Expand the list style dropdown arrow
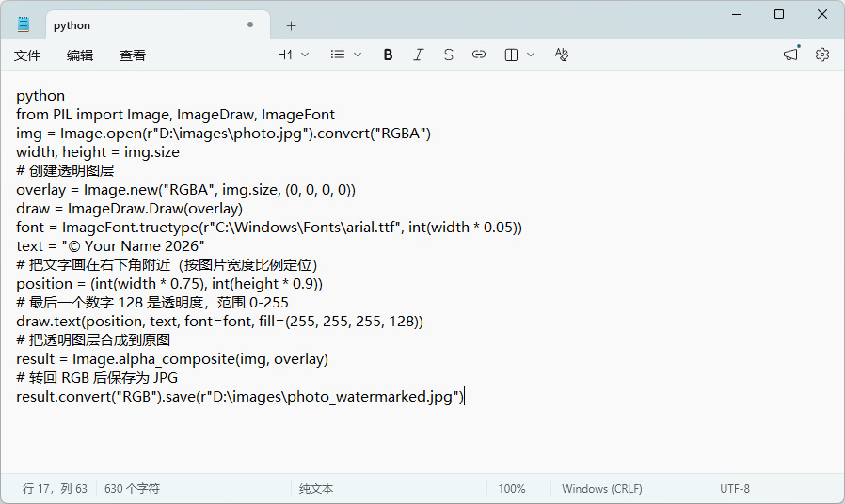Screen dimensions: 845x504 (x=358, y=55)
